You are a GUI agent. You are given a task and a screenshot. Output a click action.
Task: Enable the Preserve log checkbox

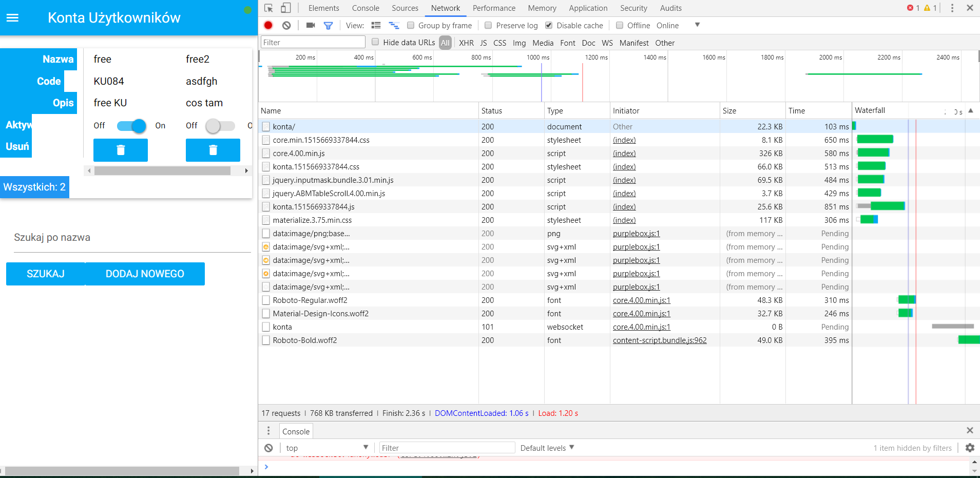[488, 25]
